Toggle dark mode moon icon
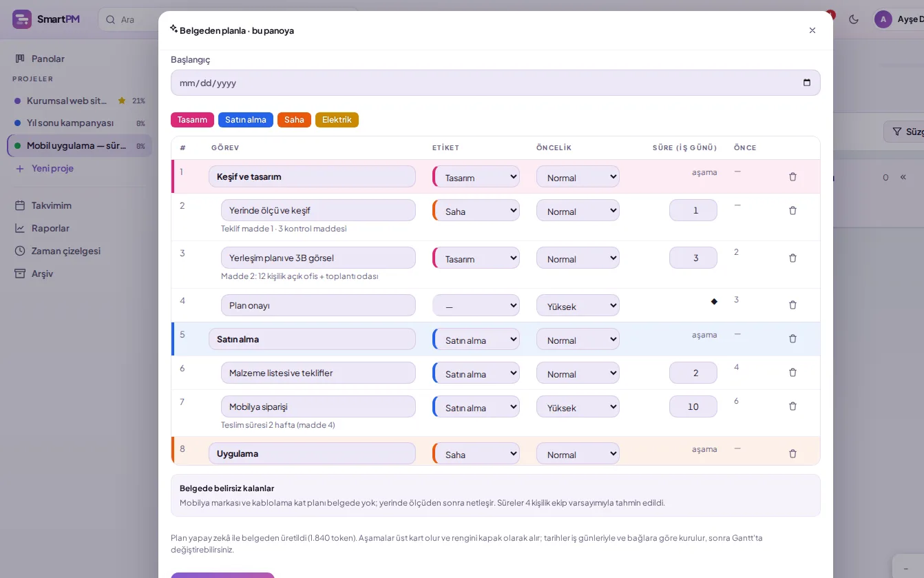 click(854, 19)
